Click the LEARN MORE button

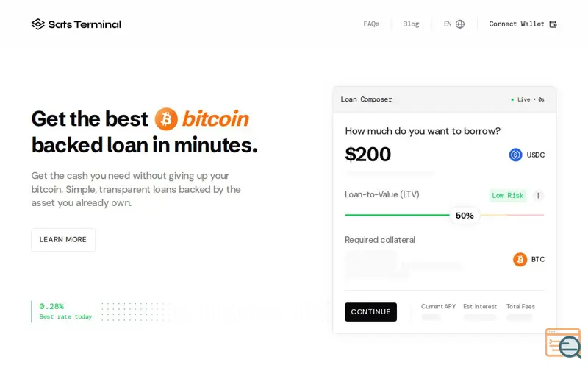(63, 240)
